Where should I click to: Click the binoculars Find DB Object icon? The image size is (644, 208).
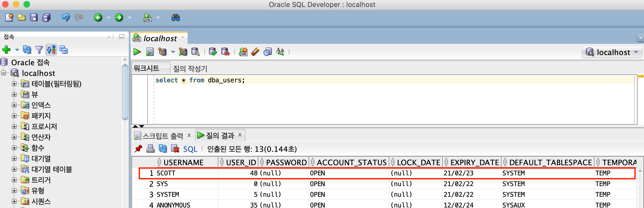click(x=176, y=18)
